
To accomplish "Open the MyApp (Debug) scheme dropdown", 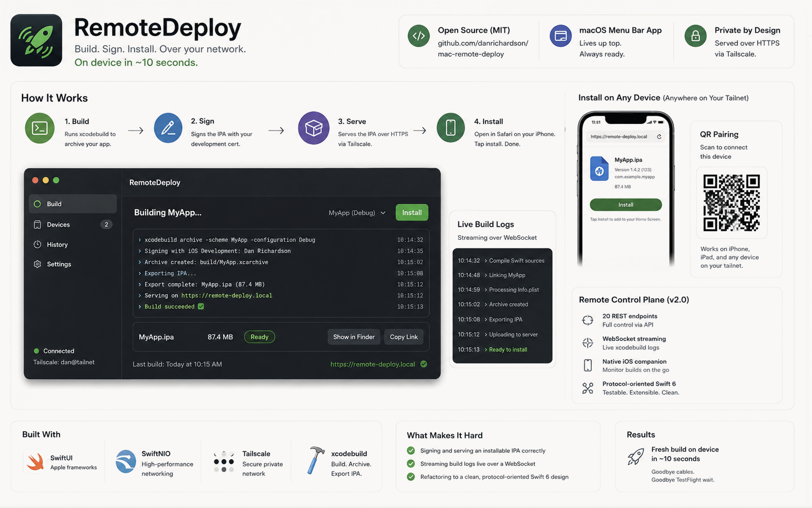I will (x=357, y=213).
